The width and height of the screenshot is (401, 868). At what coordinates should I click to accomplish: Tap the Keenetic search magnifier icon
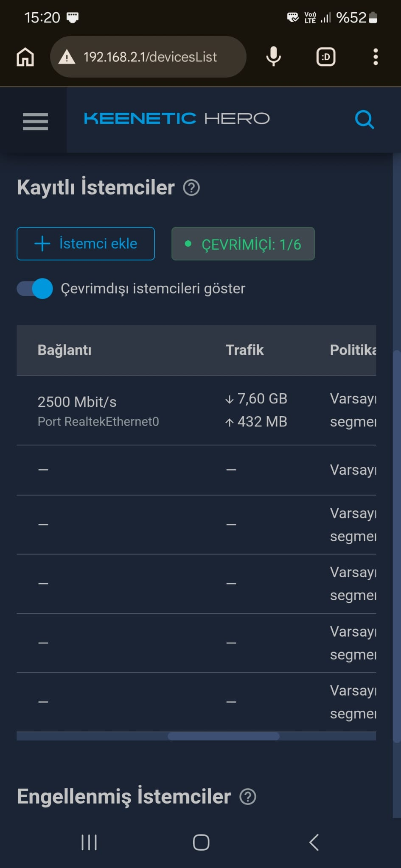[x=365, y=120]
